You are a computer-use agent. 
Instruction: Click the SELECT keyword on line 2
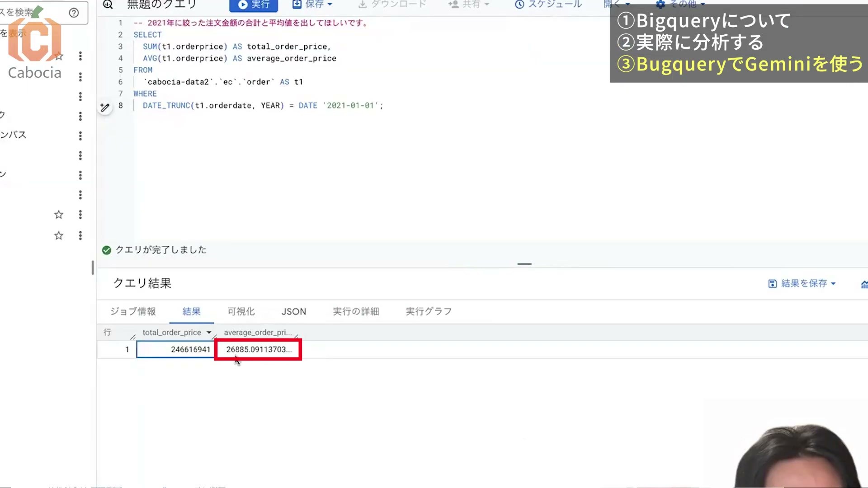click(x=147, y=35)
